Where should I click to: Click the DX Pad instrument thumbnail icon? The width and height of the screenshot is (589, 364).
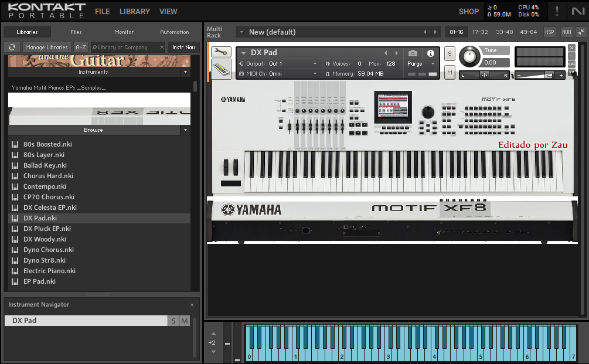point(221,69)
